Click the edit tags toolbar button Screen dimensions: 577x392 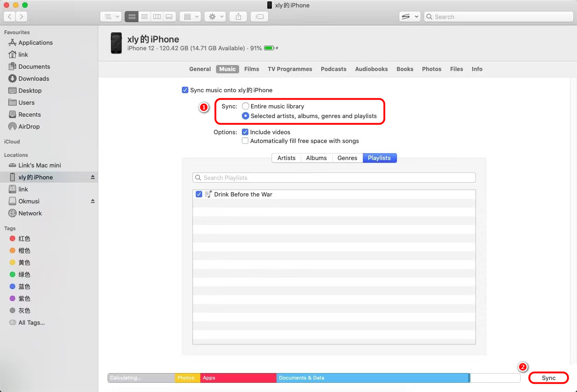[x=260, y=17]
